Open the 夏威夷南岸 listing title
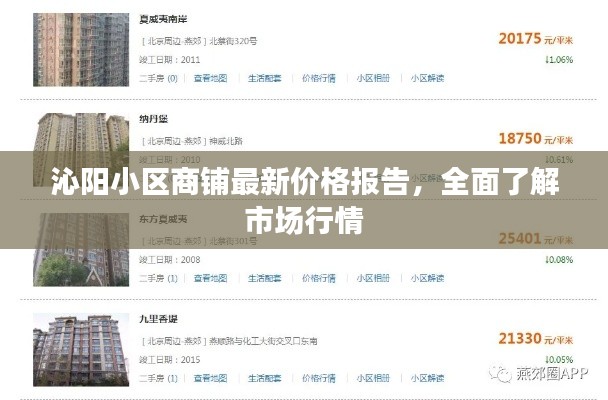The width and height of the screenshot is (608, 400). (163, 19)
